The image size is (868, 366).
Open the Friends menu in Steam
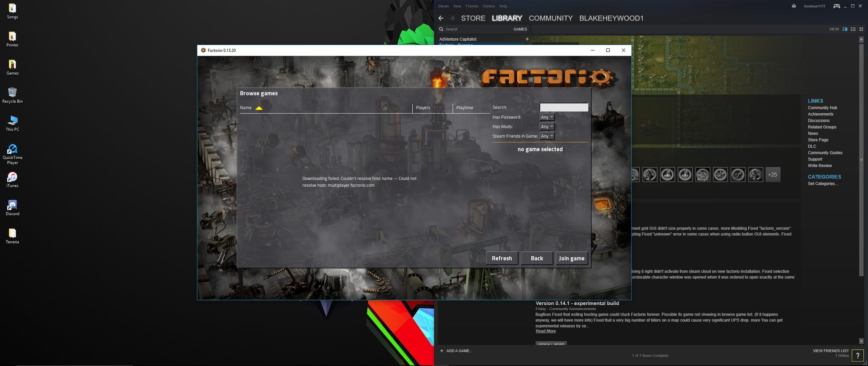pyautogui.click(x=472, y=6)
